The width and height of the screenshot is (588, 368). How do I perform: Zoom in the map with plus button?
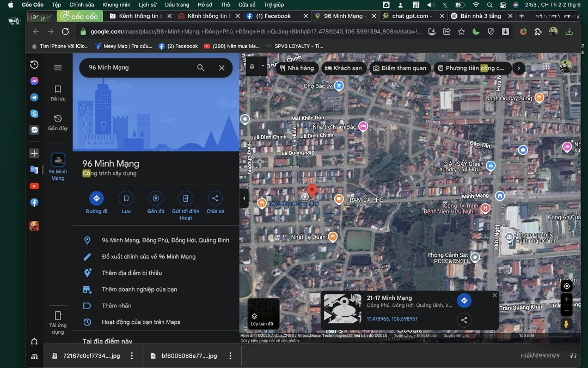pos(566,300)
